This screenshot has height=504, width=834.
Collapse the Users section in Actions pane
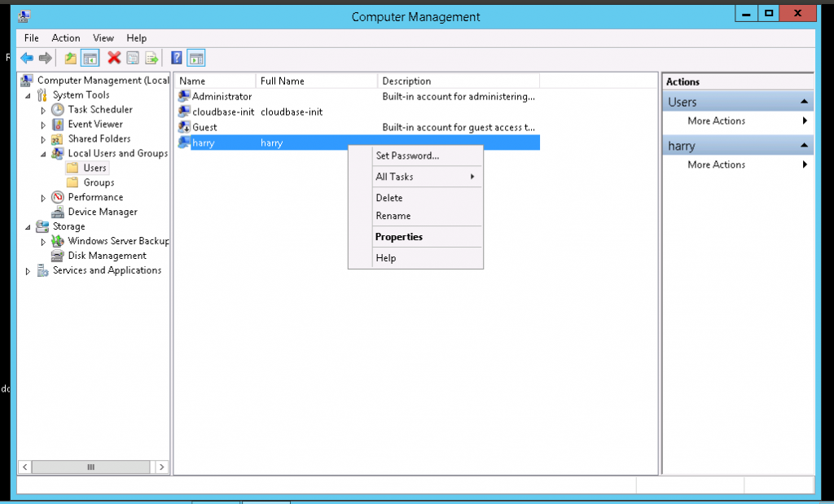[x=804, y=102]
